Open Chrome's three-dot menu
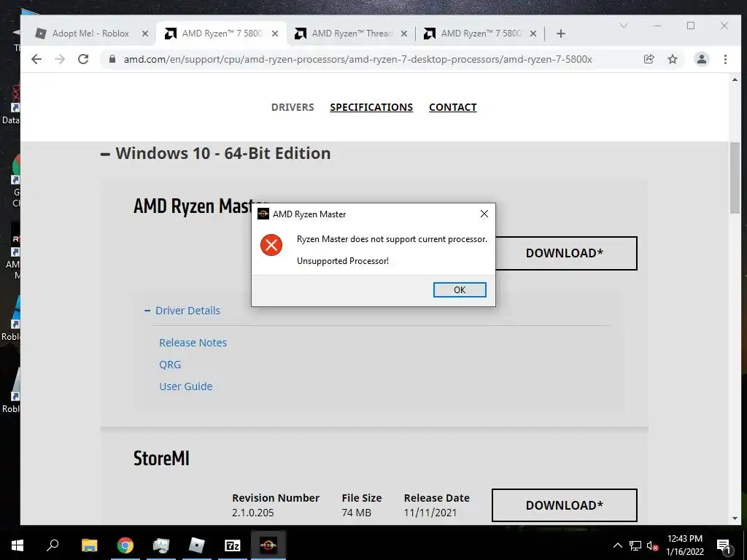Viewport: 747px width, 560px height. coord(725,59)
